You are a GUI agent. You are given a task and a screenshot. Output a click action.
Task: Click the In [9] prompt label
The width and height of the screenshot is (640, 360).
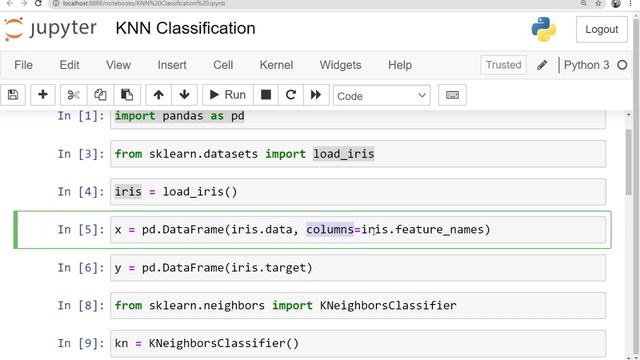point(81,343)
